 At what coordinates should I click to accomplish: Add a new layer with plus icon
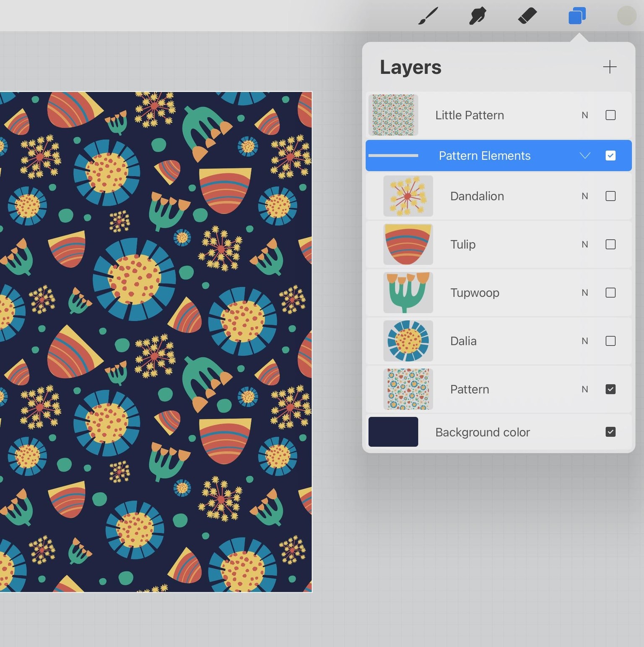(610, 67)
